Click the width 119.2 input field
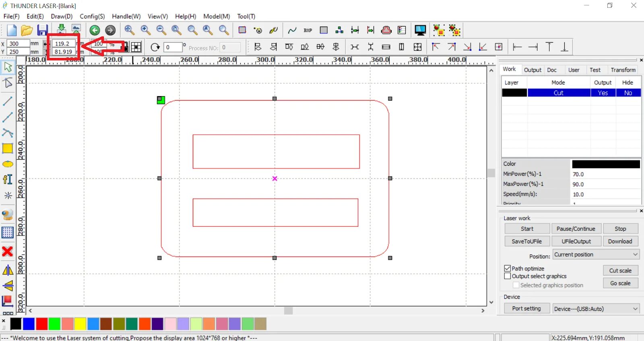644x341 pixels. coord(64,43)
